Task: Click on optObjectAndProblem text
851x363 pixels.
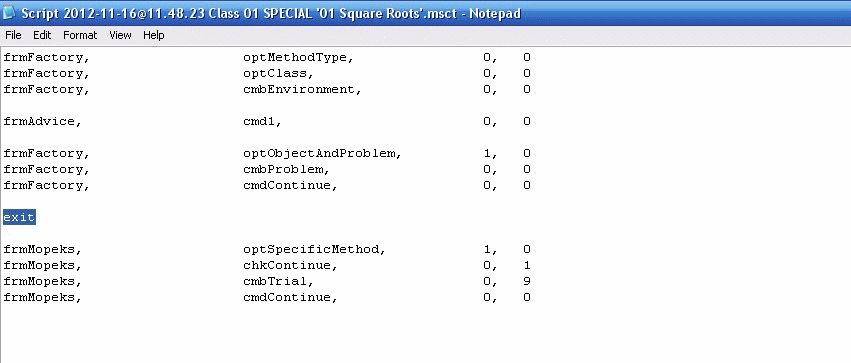Action: (x=322, y=154)
